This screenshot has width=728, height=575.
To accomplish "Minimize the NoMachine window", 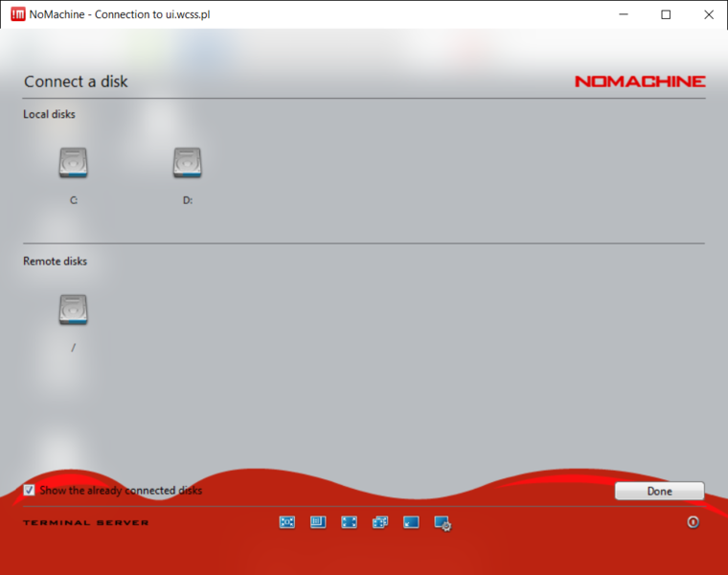I will (624, 14).
